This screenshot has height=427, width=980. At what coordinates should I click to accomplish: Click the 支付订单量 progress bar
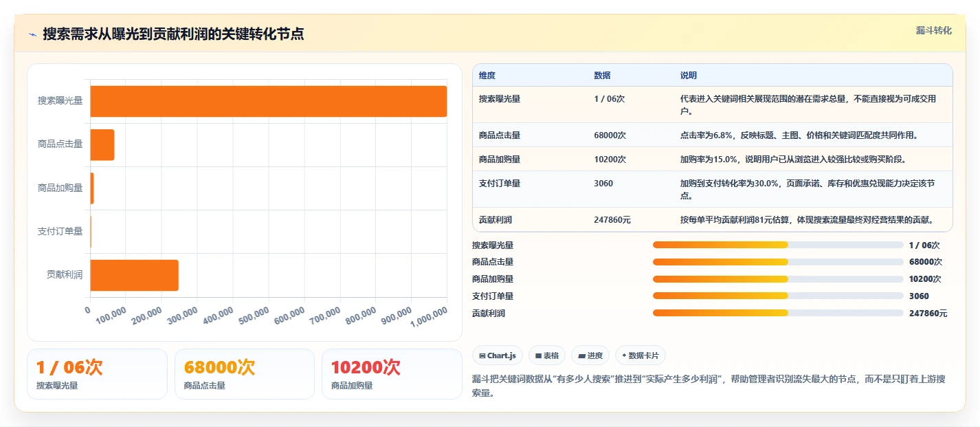click(778, 296)
